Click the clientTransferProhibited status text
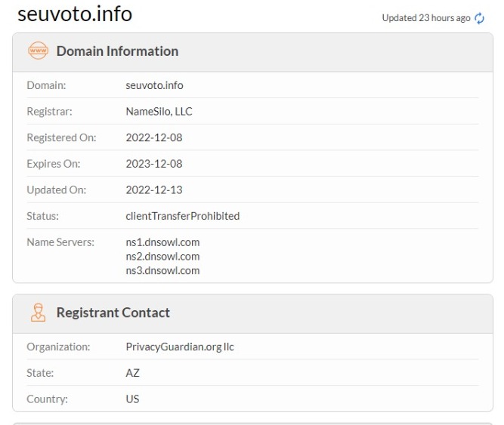Screen dimensions: 504x425 182,216
